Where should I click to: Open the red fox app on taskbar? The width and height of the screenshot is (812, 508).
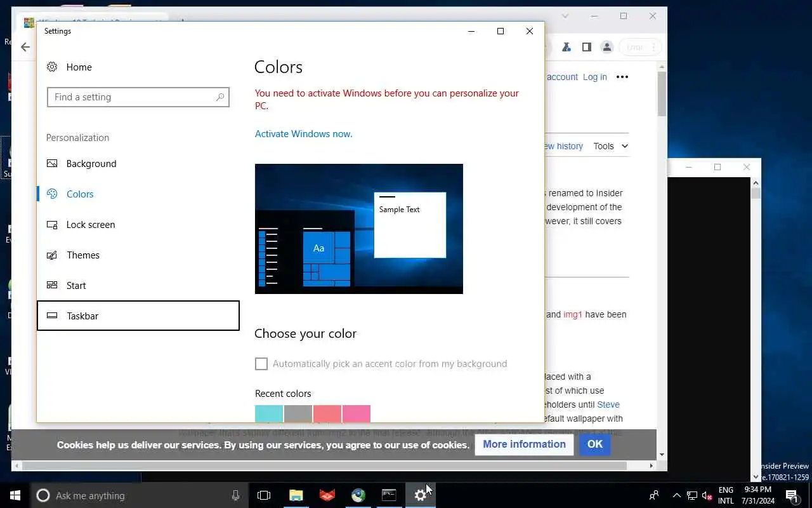[x=327, y=495]
